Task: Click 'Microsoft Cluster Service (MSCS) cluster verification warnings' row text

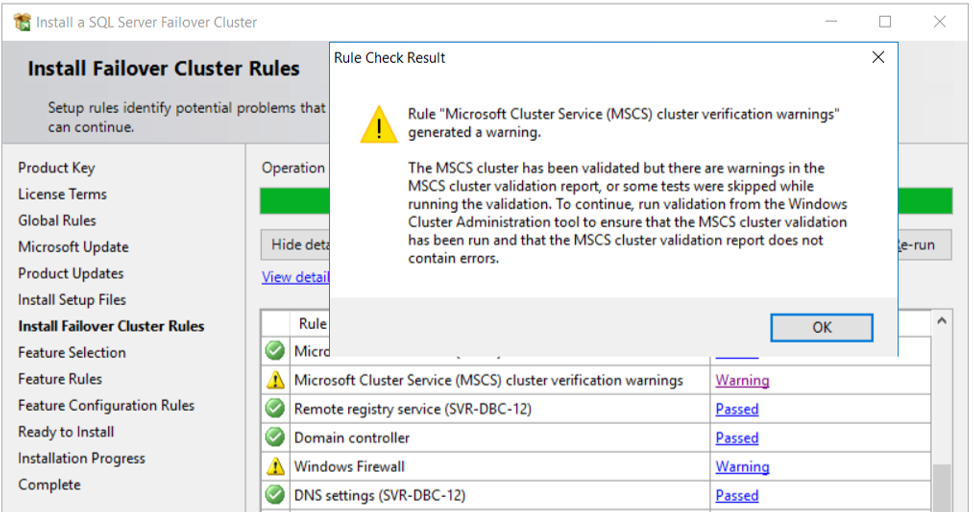Action: pos(488,380)
